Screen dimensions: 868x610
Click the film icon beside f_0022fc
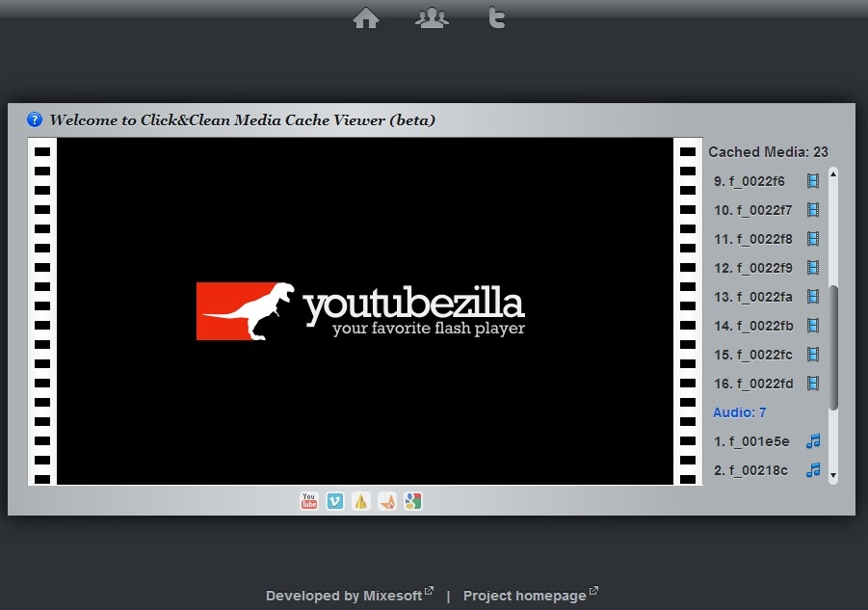point(813,355)
